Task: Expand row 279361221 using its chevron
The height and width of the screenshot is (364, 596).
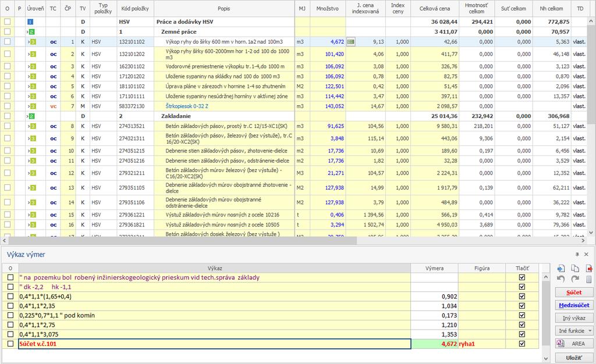Action: 29,215
